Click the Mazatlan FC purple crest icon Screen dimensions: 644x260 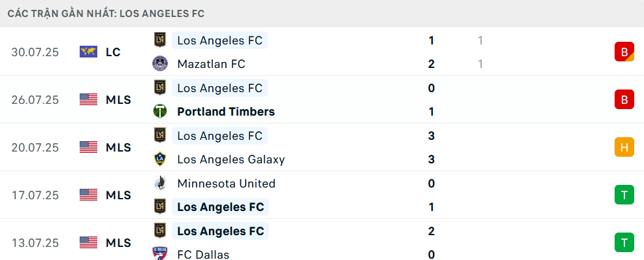coord(160,63)
